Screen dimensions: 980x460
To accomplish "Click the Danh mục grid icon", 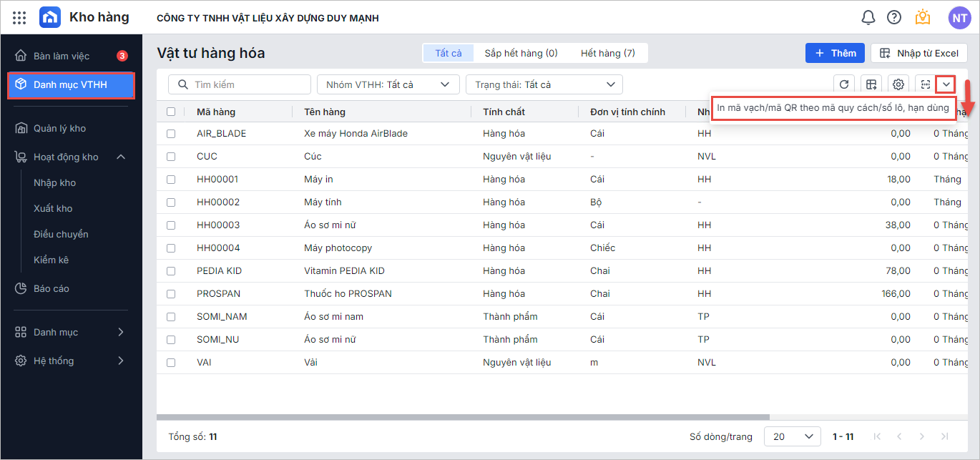I will 21,333.
